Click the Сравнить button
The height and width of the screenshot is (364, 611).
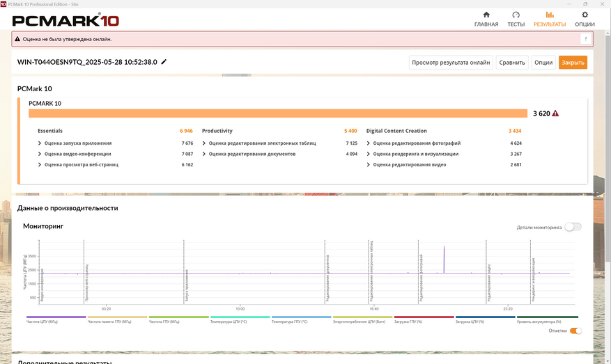[x=512, y=63]
